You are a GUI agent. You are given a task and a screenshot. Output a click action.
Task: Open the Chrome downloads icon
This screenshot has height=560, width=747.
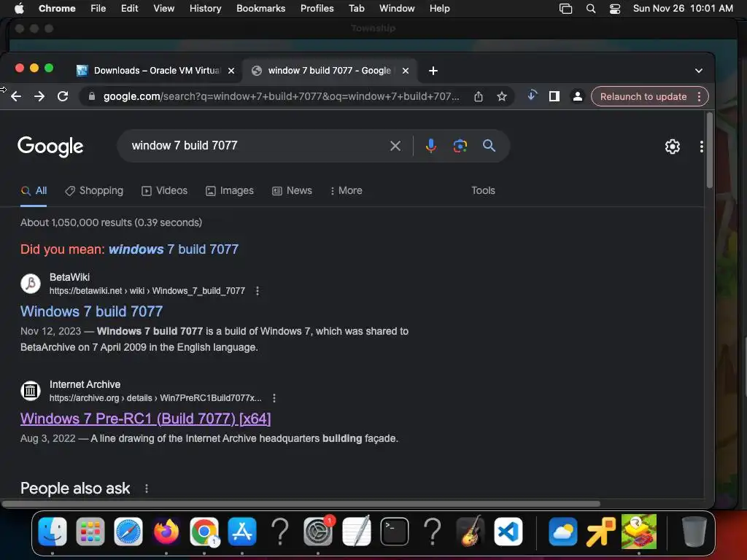[x=532, y=96]
